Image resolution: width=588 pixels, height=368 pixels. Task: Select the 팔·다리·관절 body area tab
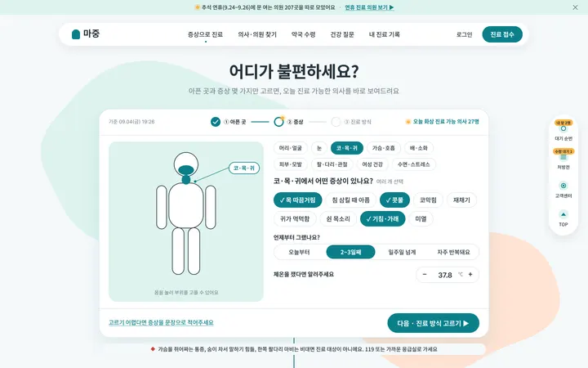(332, 164)
